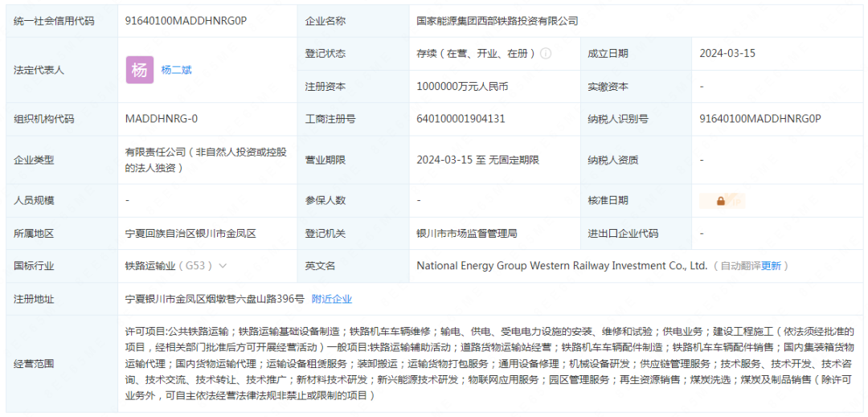Screen dimensions: 868x417
Task: Click the 登记状态 label
Action: 325,54
